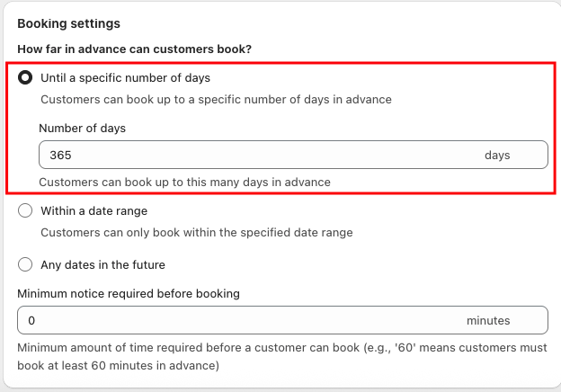Focus the Minimum notice input field
This screenshot has width=561, height=392.
click(x=243, y=320)
